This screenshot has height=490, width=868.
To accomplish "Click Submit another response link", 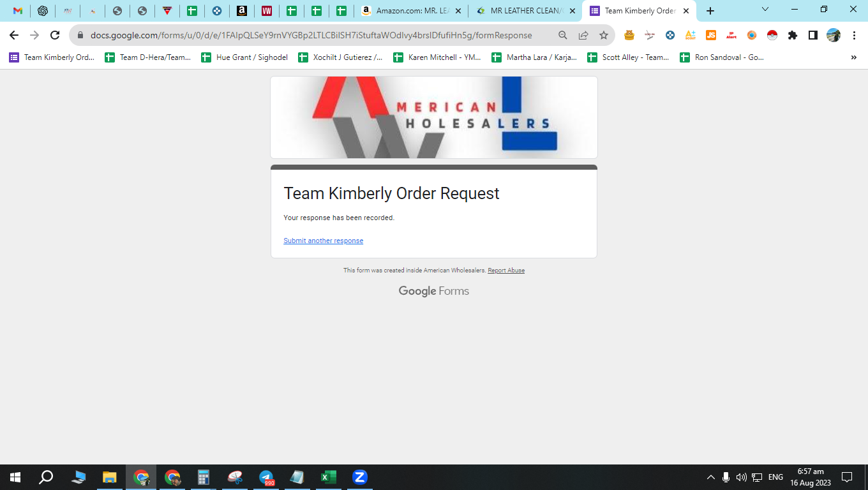I will 324,241.
